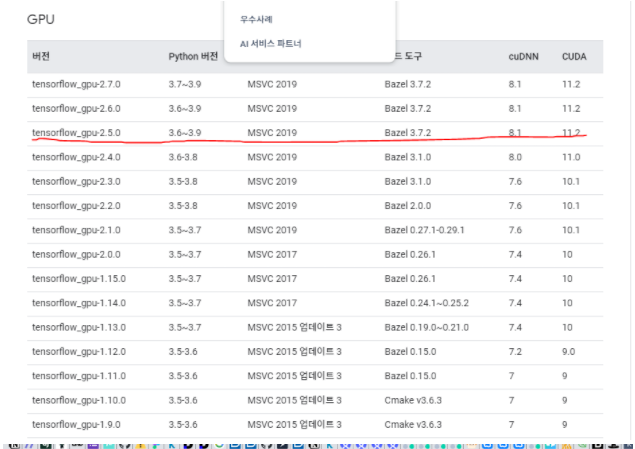Click Cmake v3.6.3 in the tensorflow_gpu-1.9.0 row
The height and width of the screenshot is (449, 635).
coord(413,425)
